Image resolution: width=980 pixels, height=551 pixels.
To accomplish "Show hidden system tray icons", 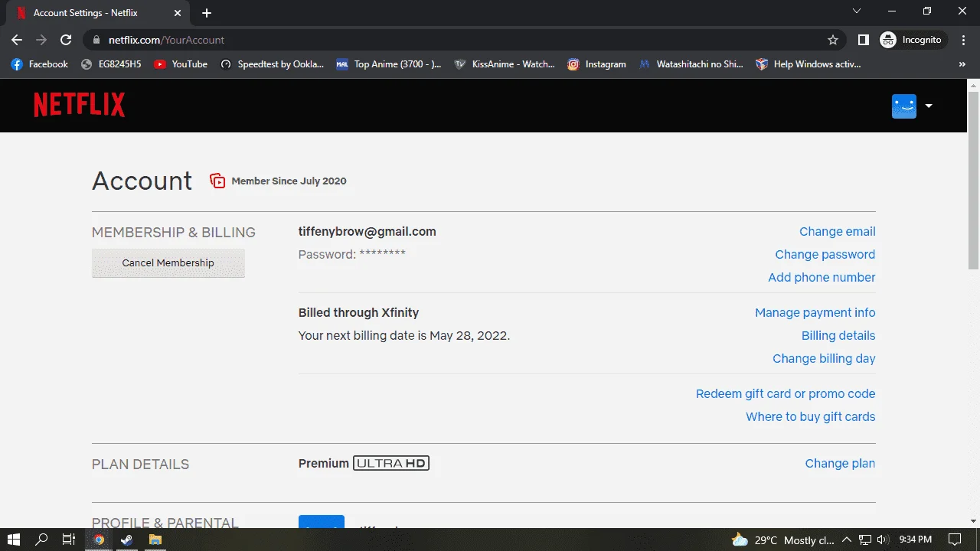I will click(847, 540).
